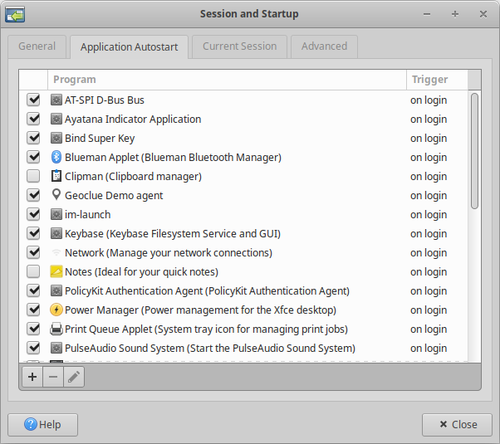Image resolution: width=500 pixels, height=444 pixels.
Task: Click 'on login' trigger for Clipman
Action: click(428, 176)
